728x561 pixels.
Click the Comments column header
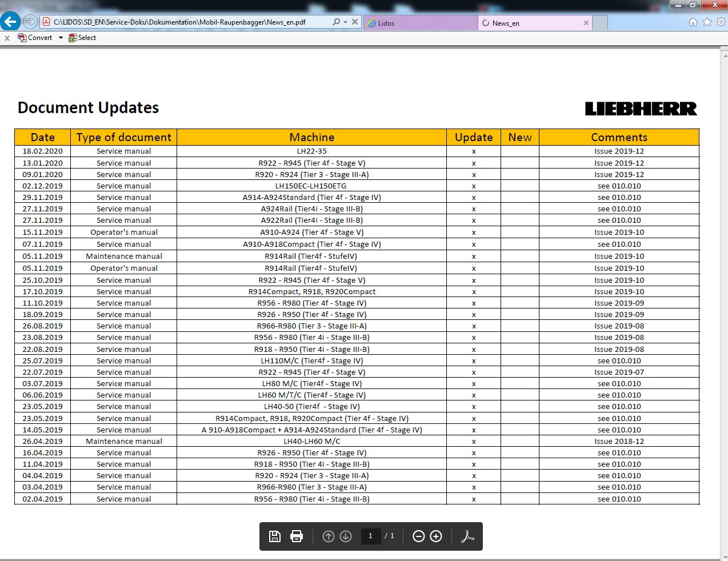coord(619,137)
